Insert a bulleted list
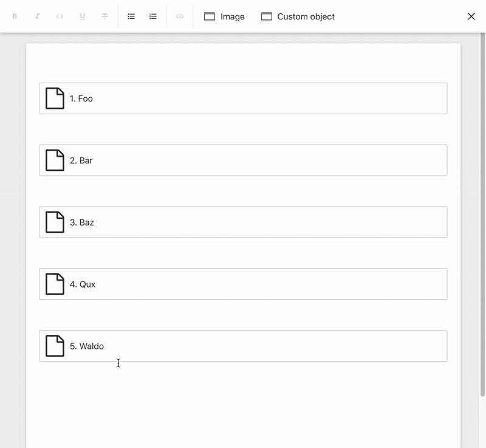This screenshot has height=448, width=486. point(131,16)
